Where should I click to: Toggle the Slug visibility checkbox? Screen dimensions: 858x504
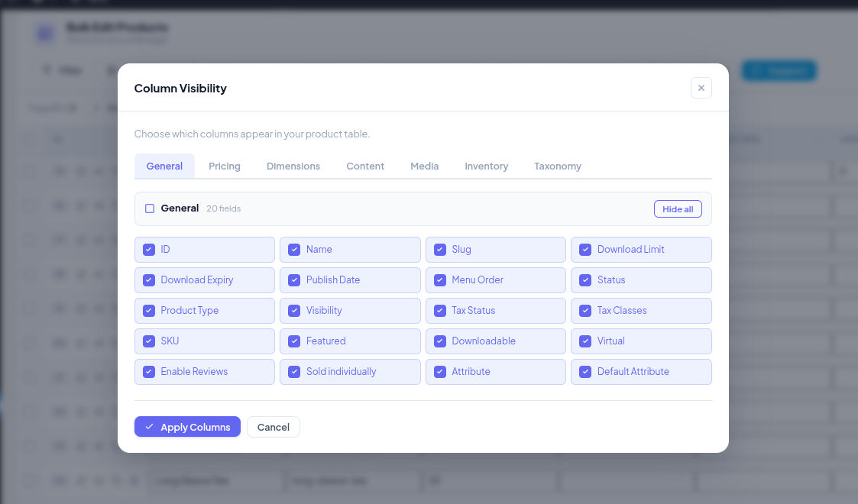point(440,249)
